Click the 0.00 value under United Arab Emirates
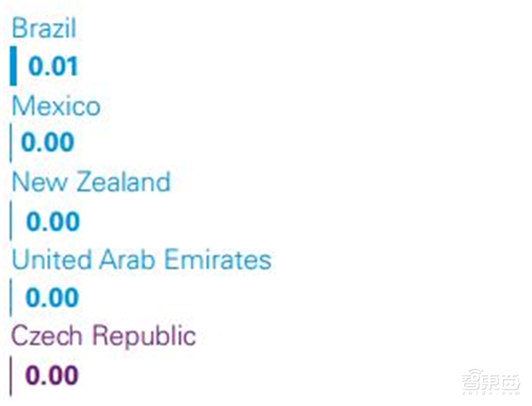This screenshot has height=406, width=532. 52,298
